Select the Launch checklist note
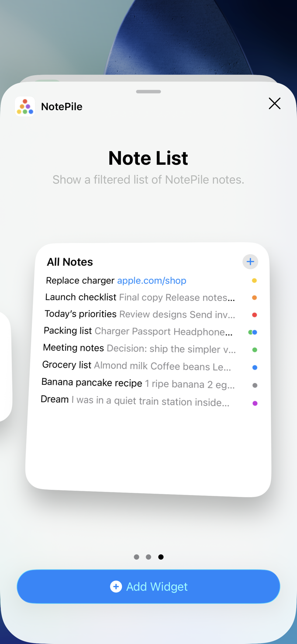The width and height of the screenshot is (297, 644). point(151,298)
